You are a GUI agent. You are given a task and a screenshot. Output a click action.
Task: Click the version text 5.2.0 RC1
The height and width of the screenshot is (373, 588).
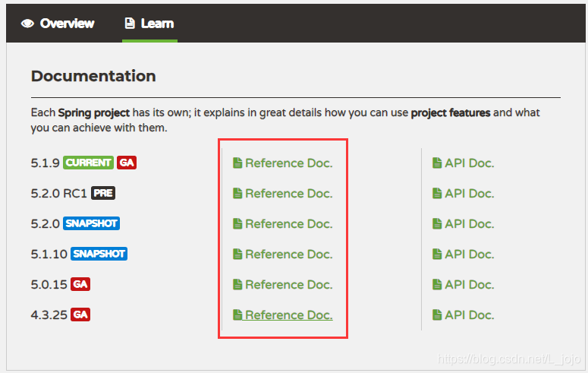[58, 194]
